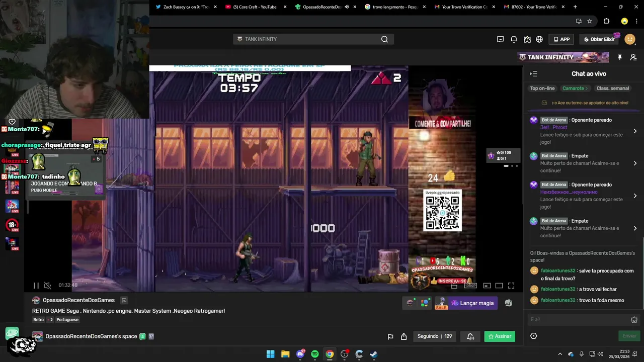This screenshot has width=644, height=362.
Task: Click the 0/100 star quest widget
Action: [504, 155]
